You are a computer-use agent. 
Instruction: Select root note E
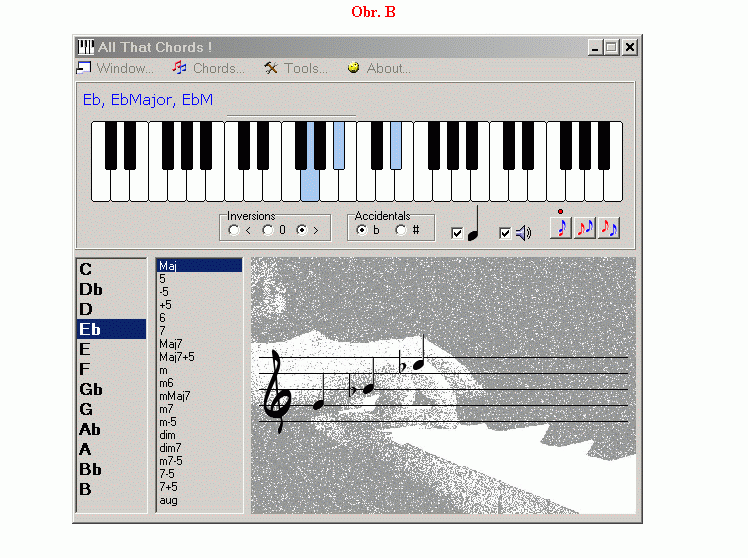pos(112,349)
